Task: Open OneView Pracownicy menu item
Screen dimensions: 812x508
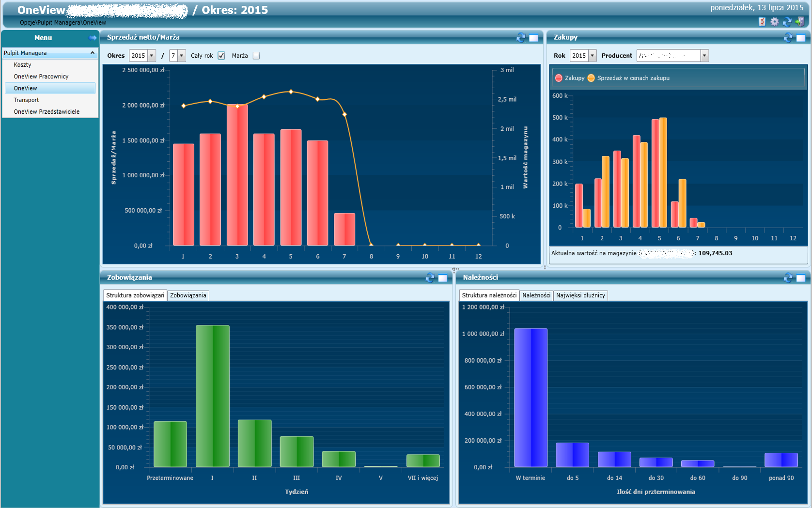Action: pyautogui.click(x=41, y=77)
